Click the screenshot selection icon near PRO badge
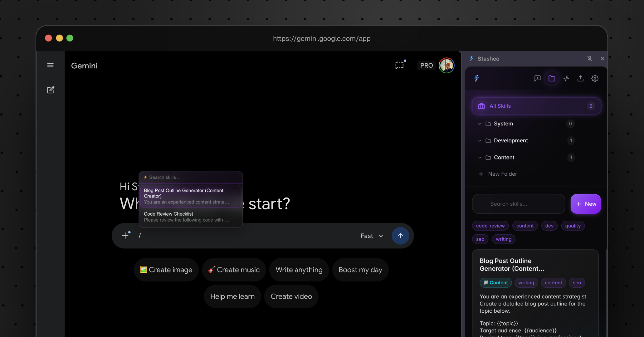 click(x=400, y=65)
